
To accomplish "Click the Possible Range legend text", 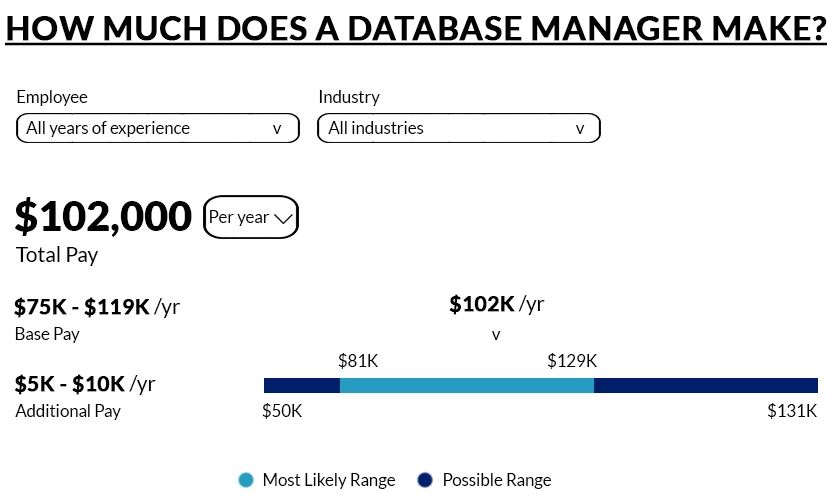I will tap(497, 480).
